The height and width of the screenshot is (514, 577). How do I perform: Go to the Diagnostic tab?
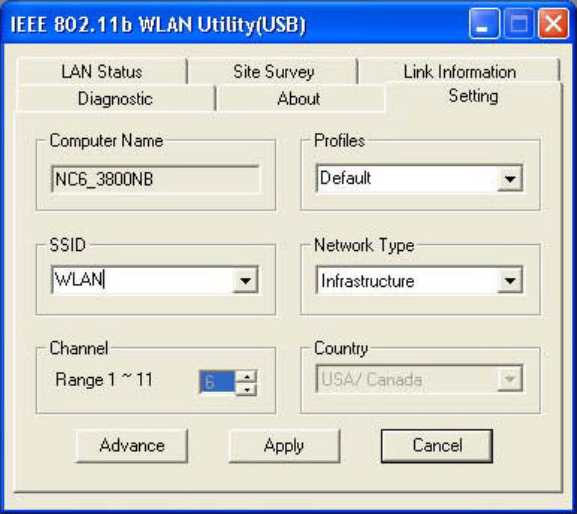(x=115, y=98)
